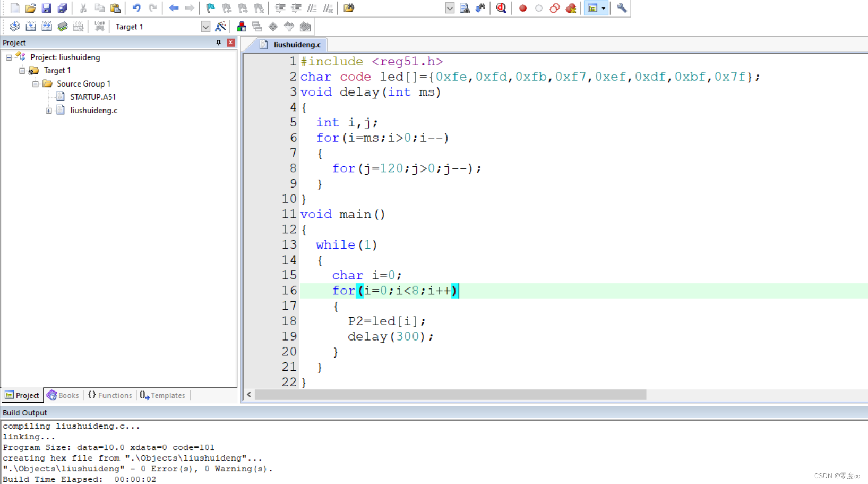
Task: Translate the current file
Action: [x=15, y=27]
